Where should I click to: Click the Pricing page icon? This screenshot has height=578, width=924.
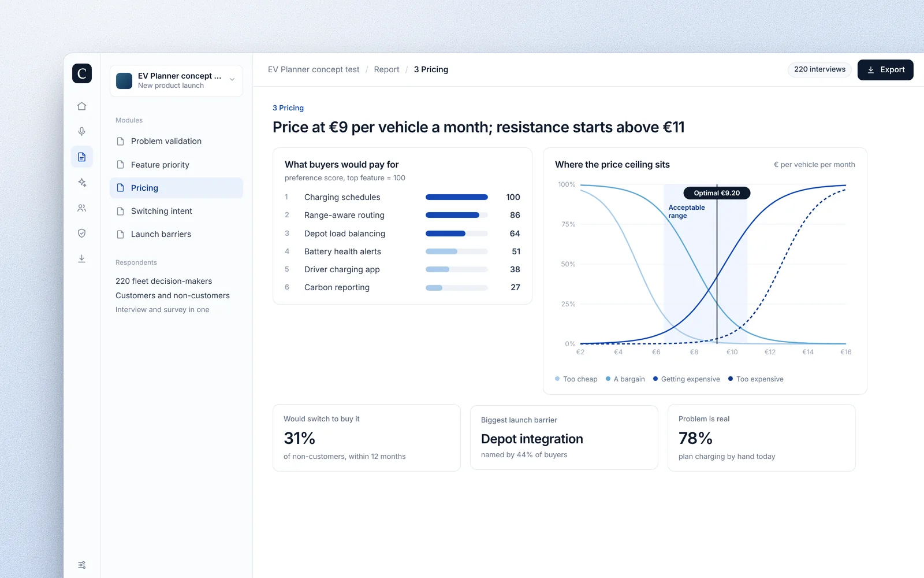tap(121, 188)
